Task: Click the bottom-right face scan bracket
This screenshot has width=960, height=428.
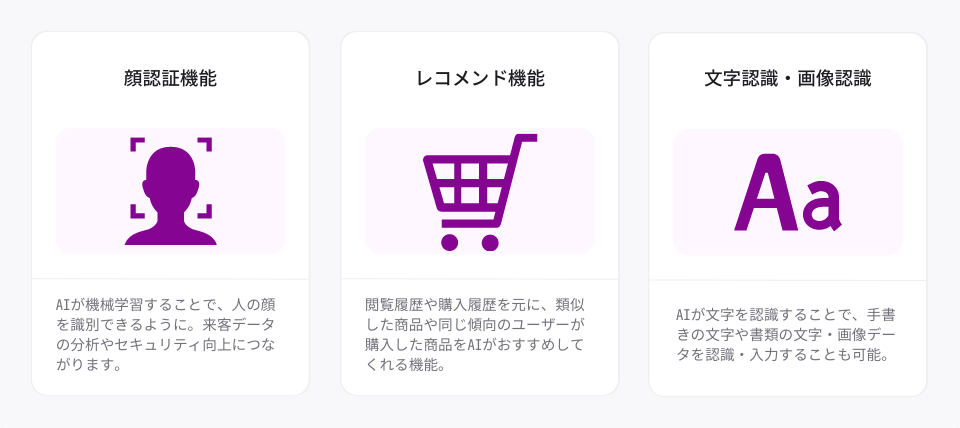Action: [205, 210]
